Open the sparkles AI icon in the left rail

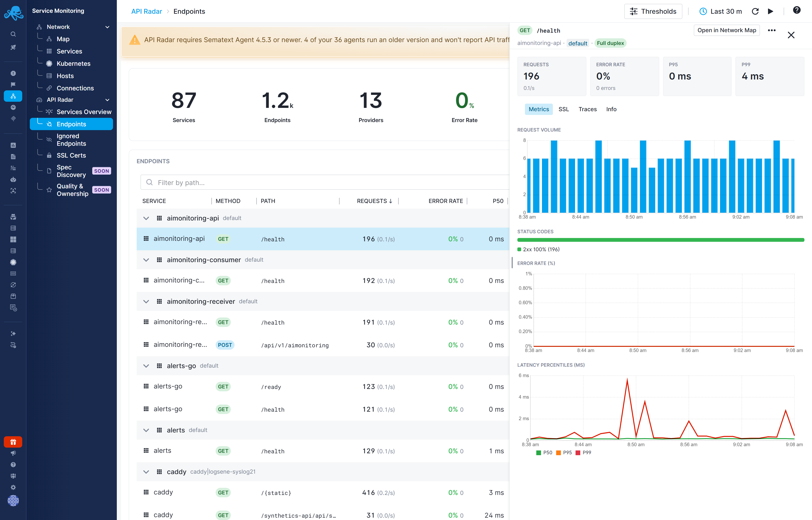coord(13,334)
